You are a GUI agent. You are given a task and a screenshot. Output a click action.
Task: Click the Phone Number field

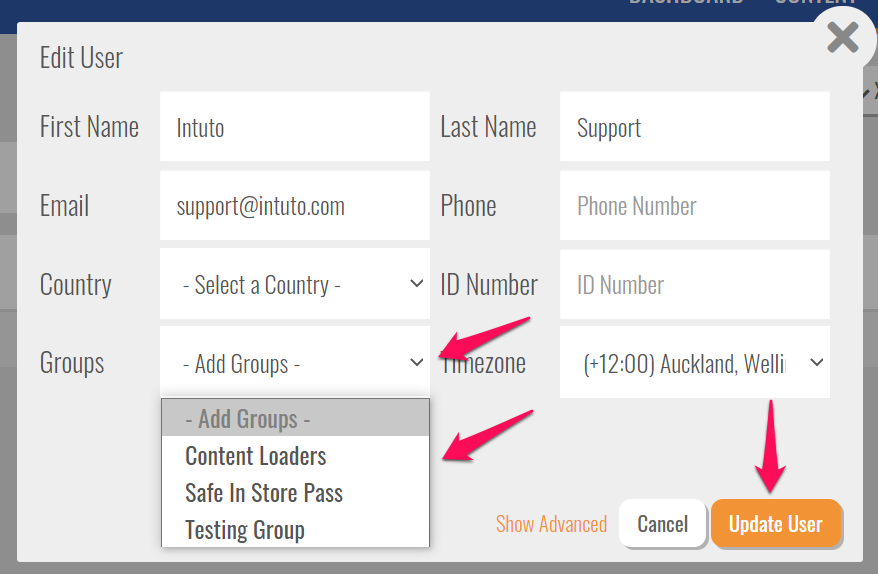coord(694,206)
